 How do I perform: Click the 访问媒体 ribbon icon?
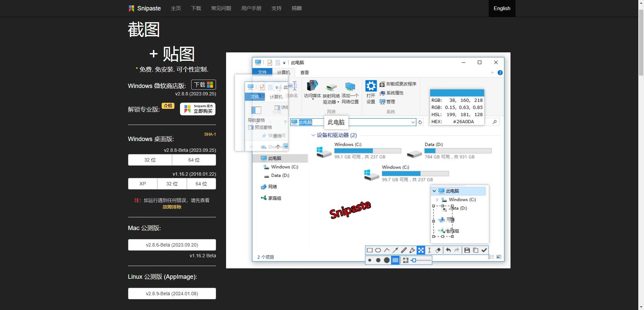pyautogui.click(x=312, y=90)
